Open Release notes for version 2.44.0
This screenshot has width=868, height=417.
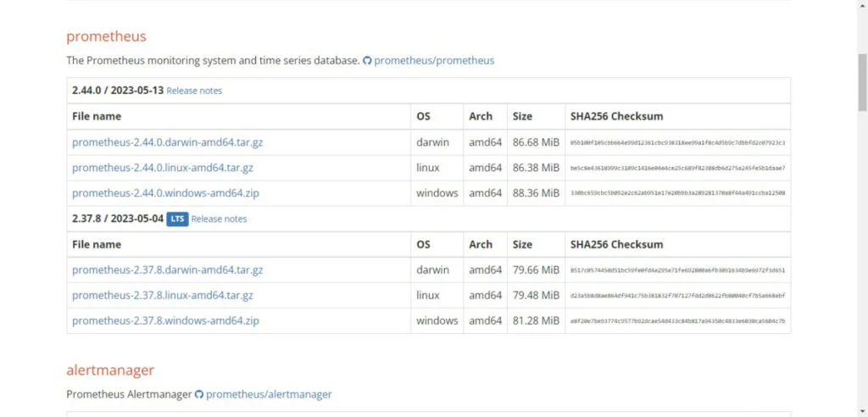(x=194, y=91)
